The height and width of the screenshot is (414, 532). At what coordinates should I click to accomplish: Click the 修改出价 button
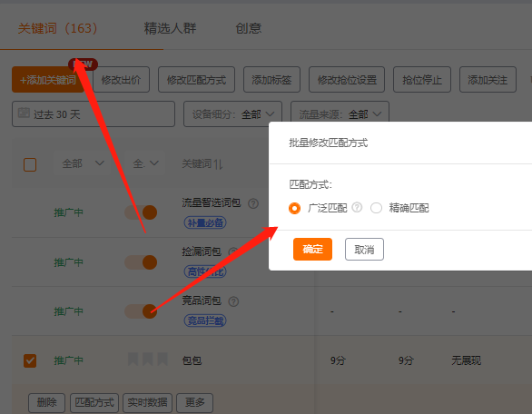pos(121,80)
